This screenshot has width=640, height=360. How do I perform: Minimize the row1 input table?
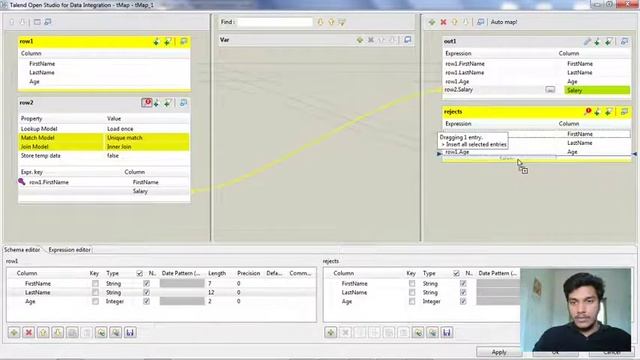click(x=183, y=42)
